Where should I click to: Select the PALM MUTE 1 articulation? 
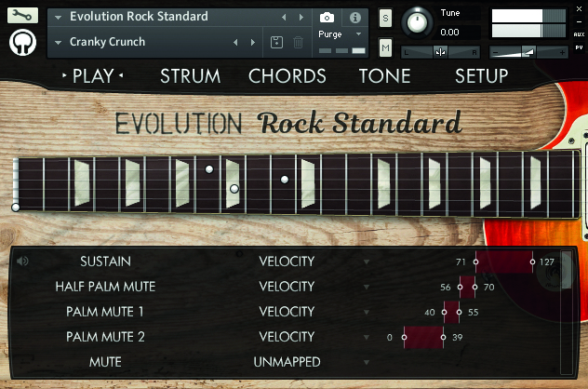coord(105,312)
